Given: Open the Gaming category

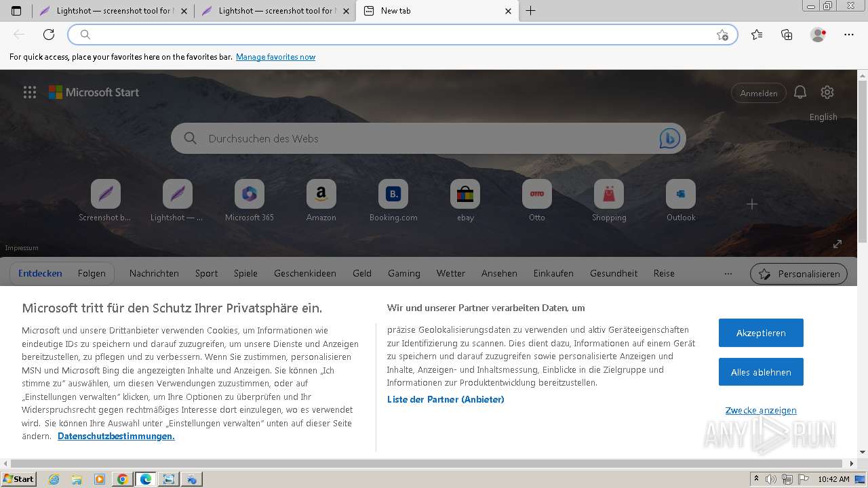Looking at the screenshot, I should [404, 274].
